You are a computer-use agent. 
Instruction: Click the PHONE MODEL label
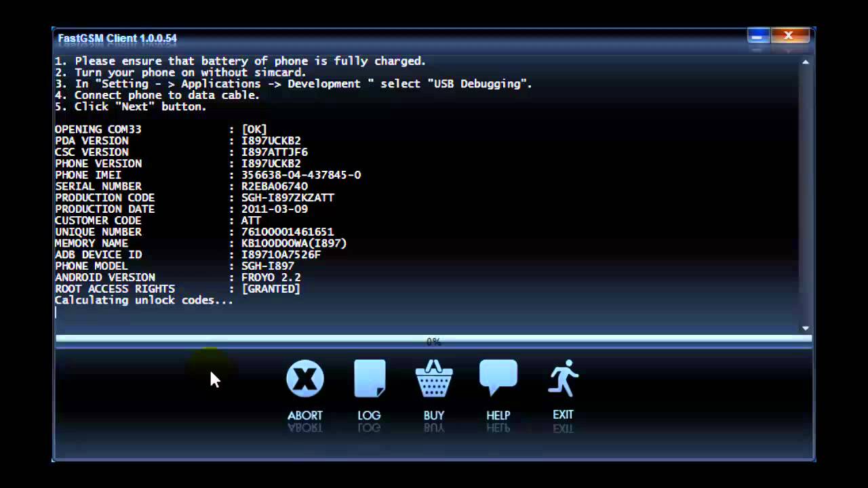tap(92, 266)
